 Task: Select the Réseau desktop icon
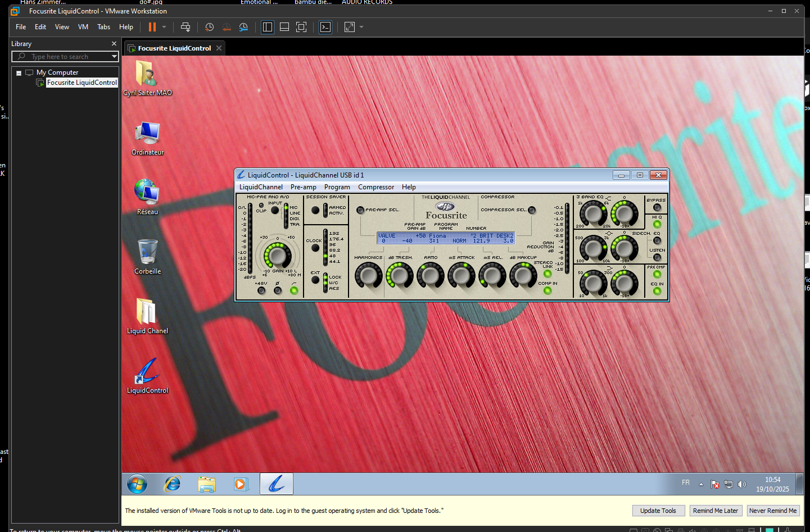[147, 197]
